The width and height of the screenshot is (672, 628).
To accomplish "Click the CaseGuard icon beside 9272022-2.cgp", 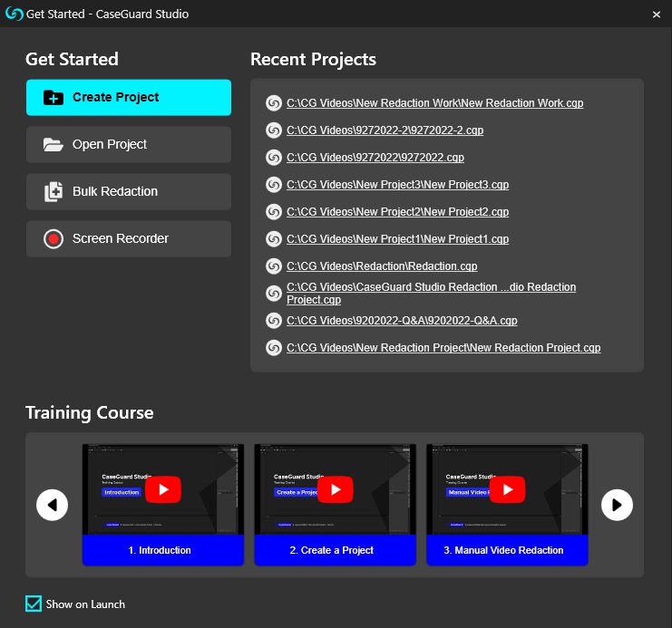I will point(274,130).
